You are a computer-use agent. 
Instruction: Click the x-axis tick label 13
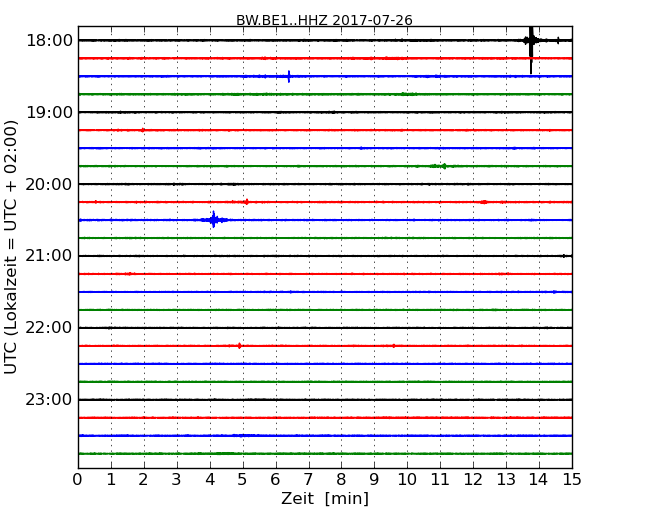[x=506, y=479]
